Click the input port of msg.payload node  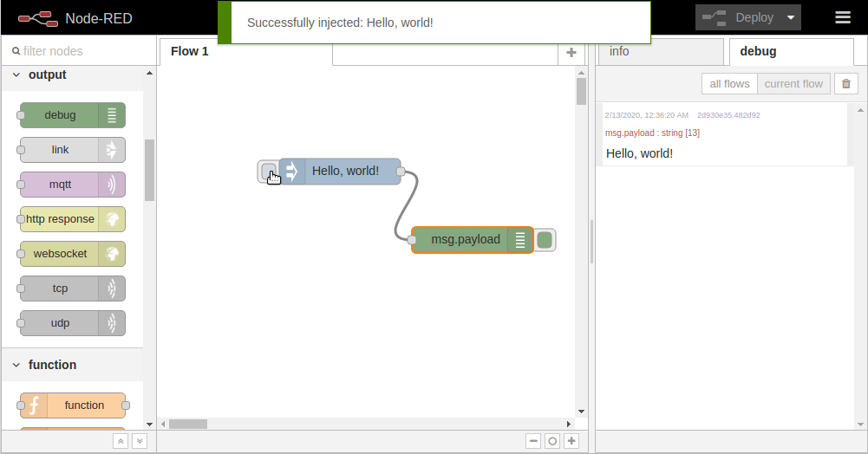[x=411, y=240]
